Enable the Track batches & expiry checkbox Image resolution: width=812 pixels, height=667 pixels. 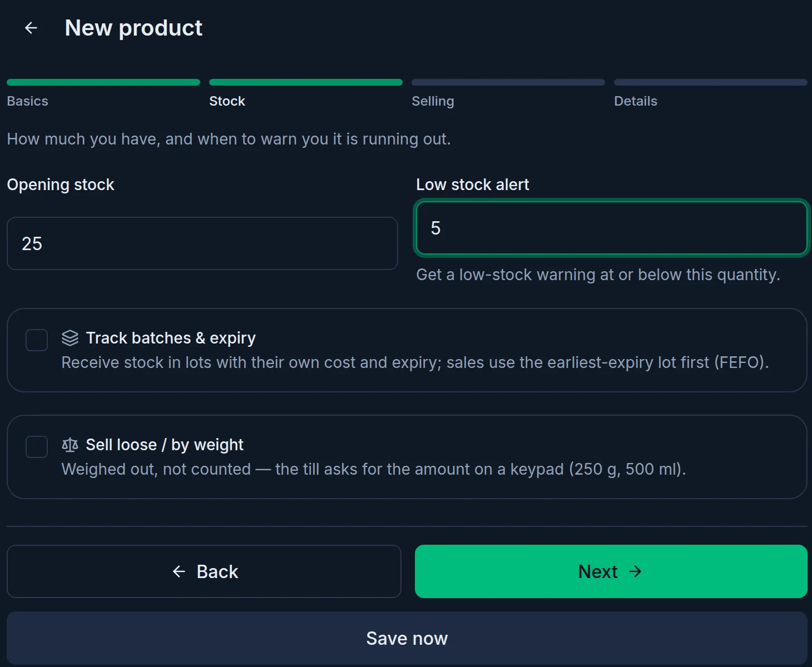click(37, 340)
